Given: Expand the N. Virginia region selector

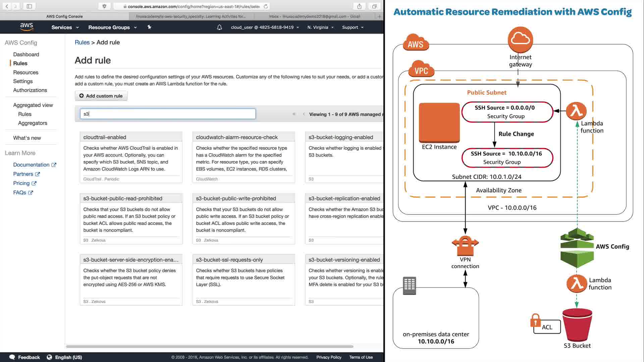Looking at the screenshot, I should [320, 27].
